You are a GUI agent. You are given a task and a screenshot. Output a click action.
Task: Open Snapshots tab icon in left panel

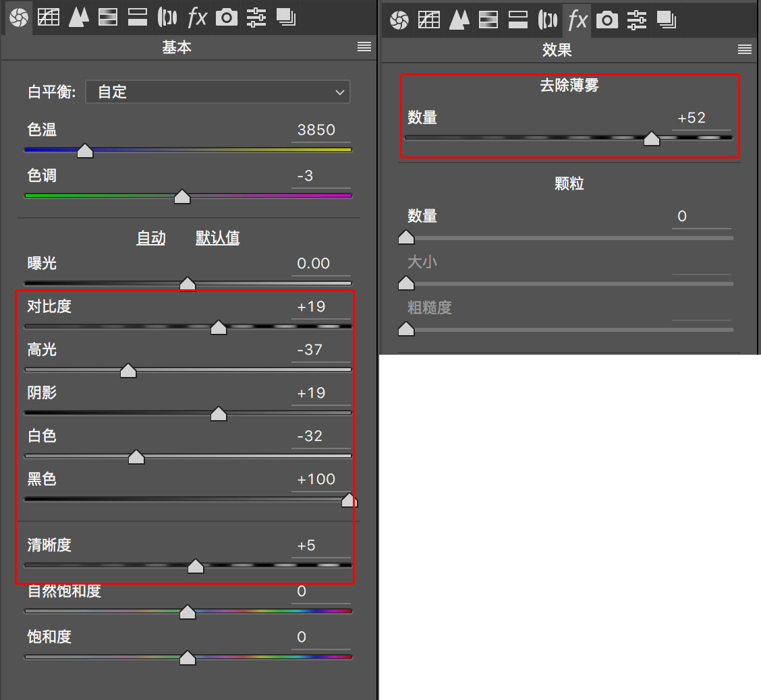point(286,18)
